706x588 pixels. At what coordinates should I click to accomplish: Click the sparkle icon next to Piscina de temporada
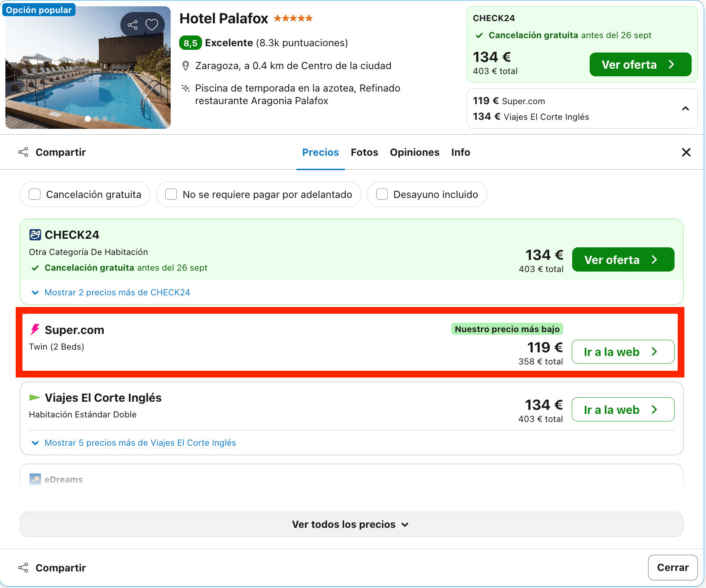(185, 88)
